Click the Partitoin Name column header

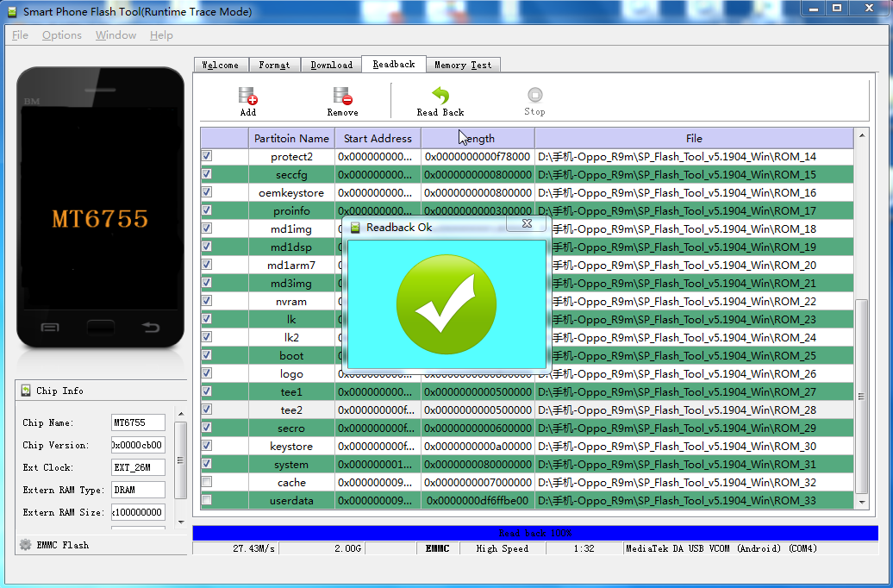tap(291, 139)
